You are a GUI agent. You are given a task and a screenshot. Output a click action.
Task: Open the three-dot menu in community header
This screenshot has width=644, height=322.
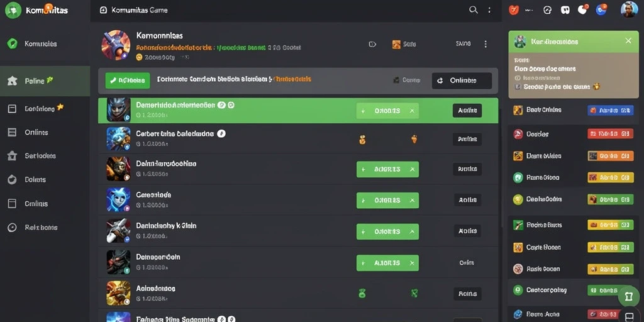[x=486, y=44]
